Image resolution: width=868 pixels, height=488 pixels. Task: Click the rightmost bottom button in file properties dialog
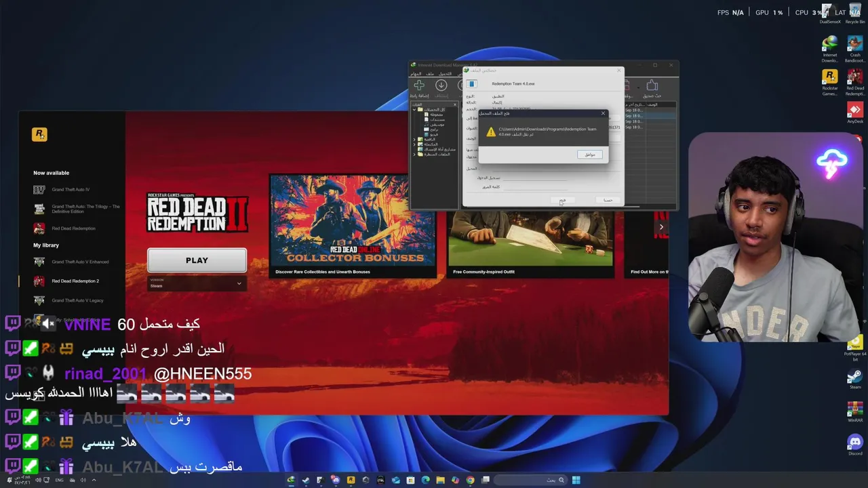pyautogui.click(x=608, y=200)
